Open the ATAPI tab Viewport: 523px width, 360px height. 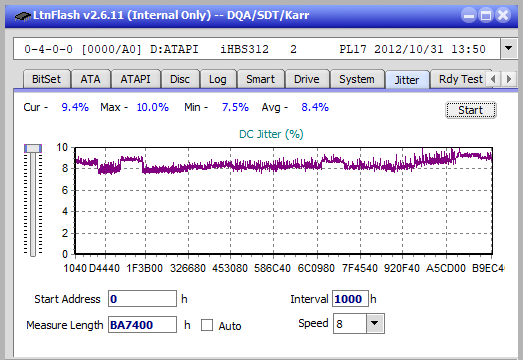coord(135,79)
